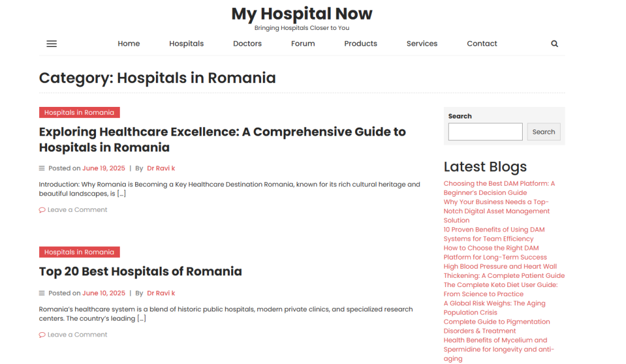Open Complete Guide to Pigmentation Disorders link
626x364 pixels.
(496, 326)
